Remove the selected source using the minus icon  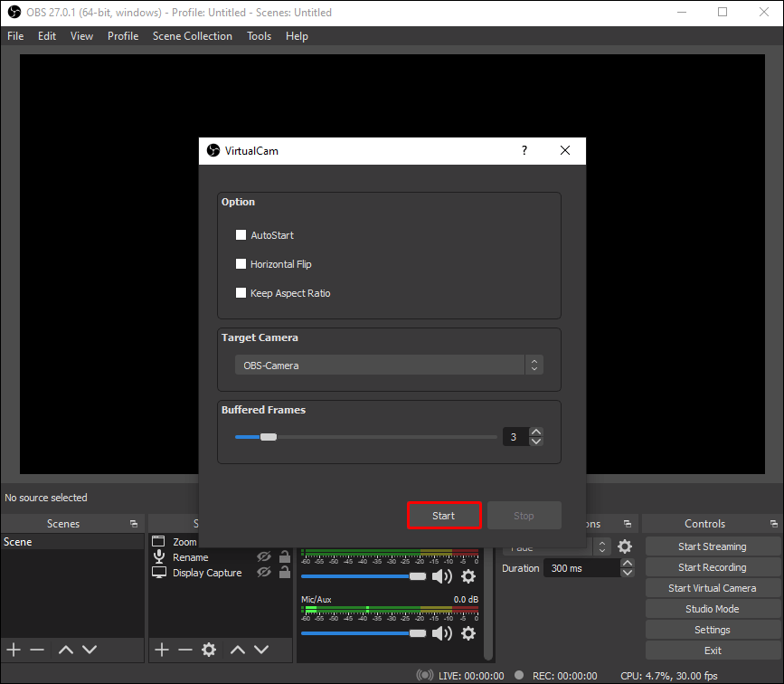(185, 650)
